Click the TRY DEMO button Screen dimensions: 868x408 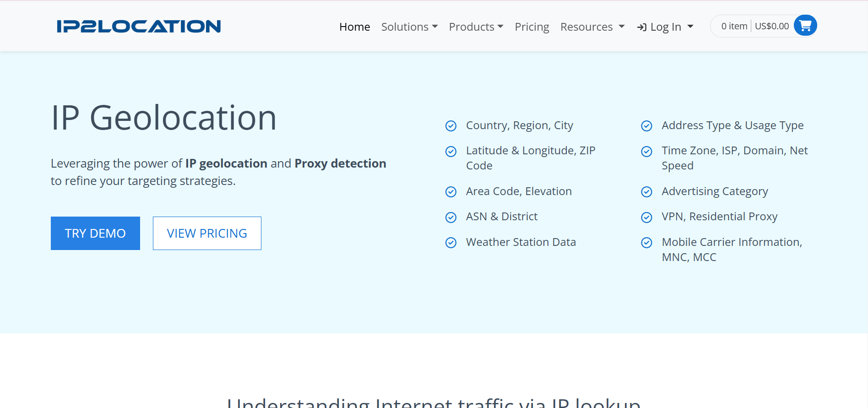tap(95, 233)
